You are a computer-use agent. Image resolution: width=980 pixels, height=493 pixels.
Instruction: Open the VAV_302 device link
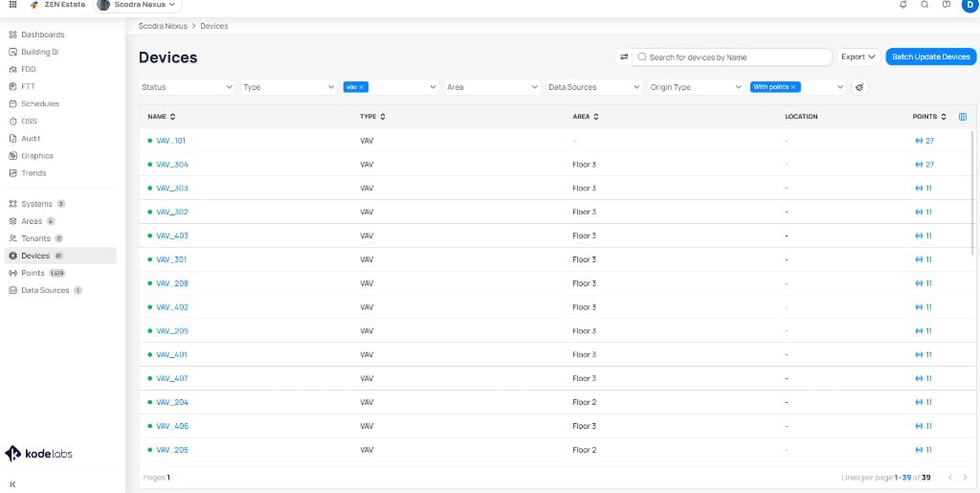[x=172, y=212]
